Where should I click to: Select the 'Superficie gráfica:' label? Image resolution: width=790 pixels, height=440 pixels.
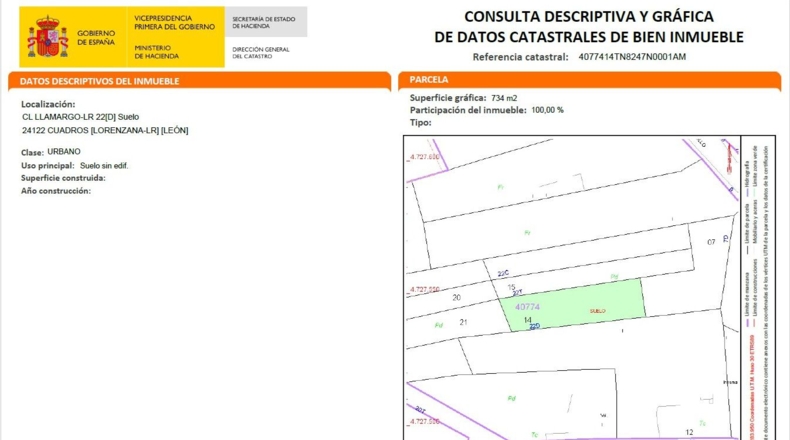click(x=448, y=98)
